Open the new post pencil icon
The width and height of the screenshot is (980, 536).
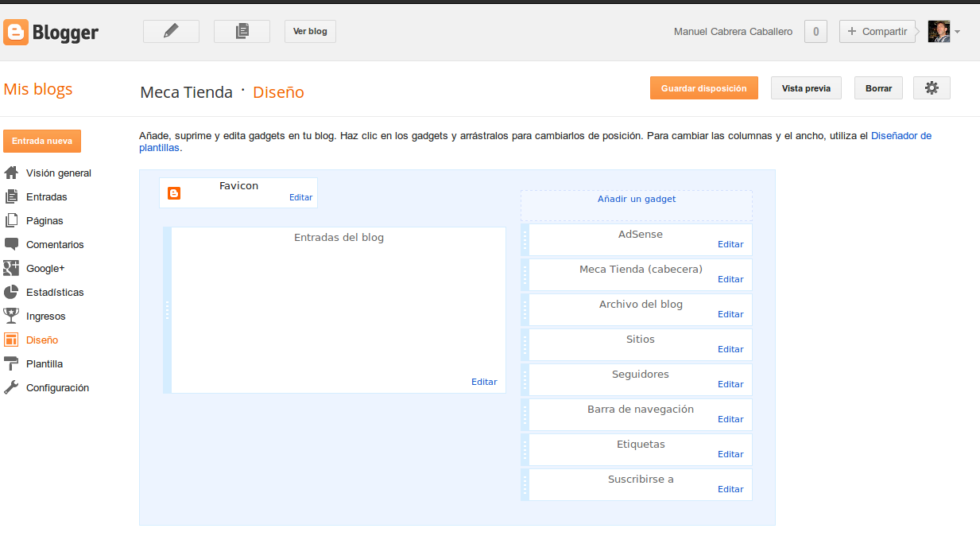(x=170, y=31)
